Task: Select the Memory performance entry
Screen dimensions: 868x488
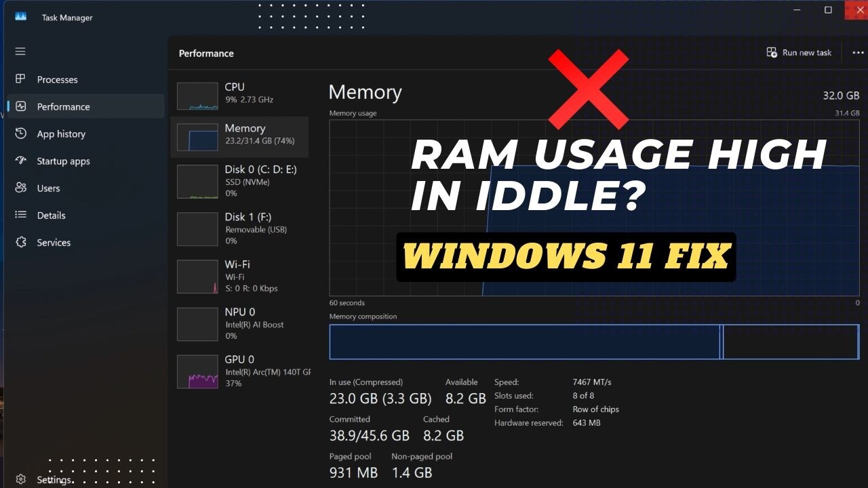Action: [x=239, y=137]
